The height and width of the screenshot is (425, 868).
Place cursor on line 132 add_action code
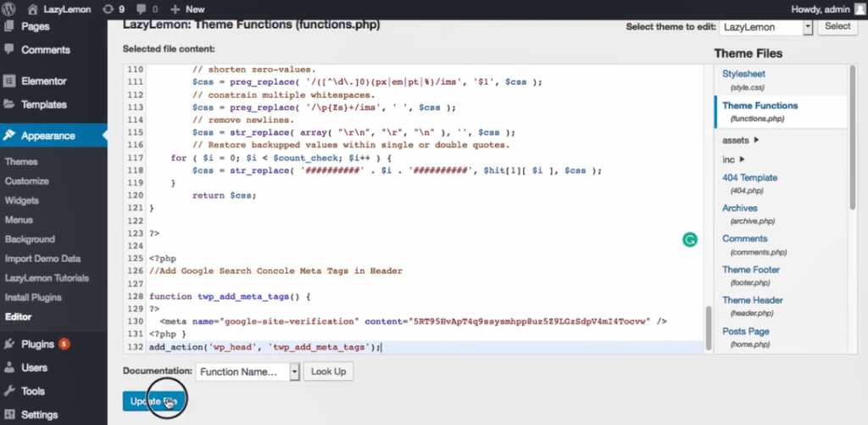coord(265,348)
